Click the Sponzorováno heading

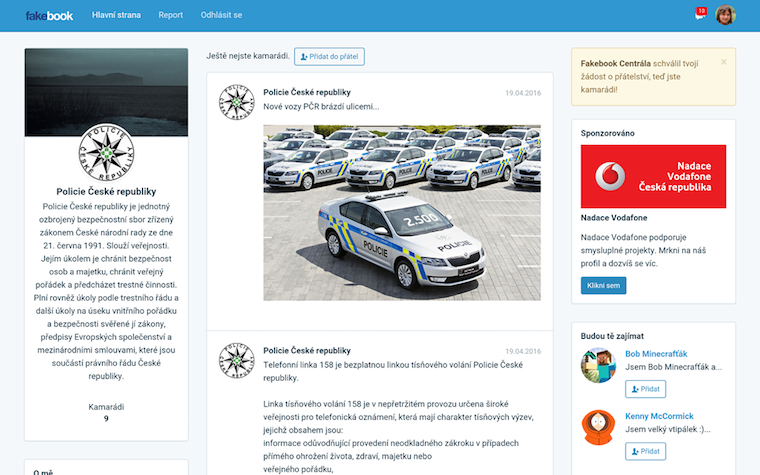607,133
